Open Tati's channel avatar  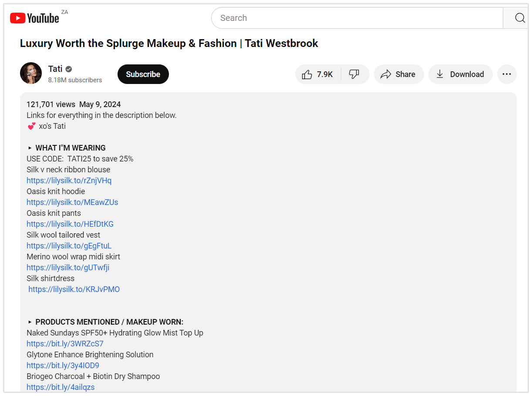31,74
